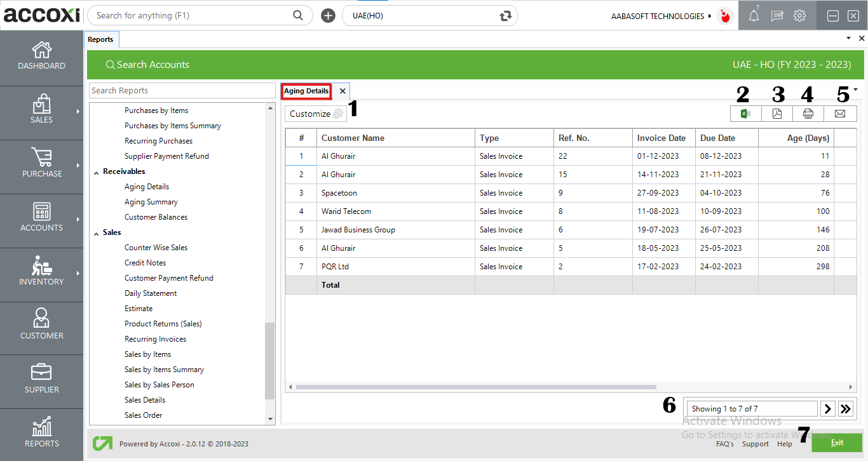Switch to the Reports tab
The image size is (868, 461).
click(x=100, y=39)
